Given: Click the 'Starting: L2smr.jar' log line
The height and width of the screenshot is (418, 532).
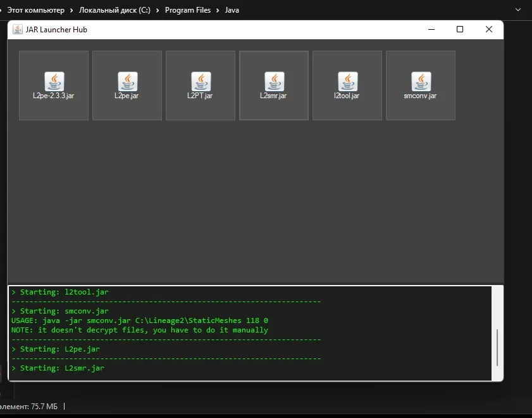Looking at the screenshot, I should 58,368.
